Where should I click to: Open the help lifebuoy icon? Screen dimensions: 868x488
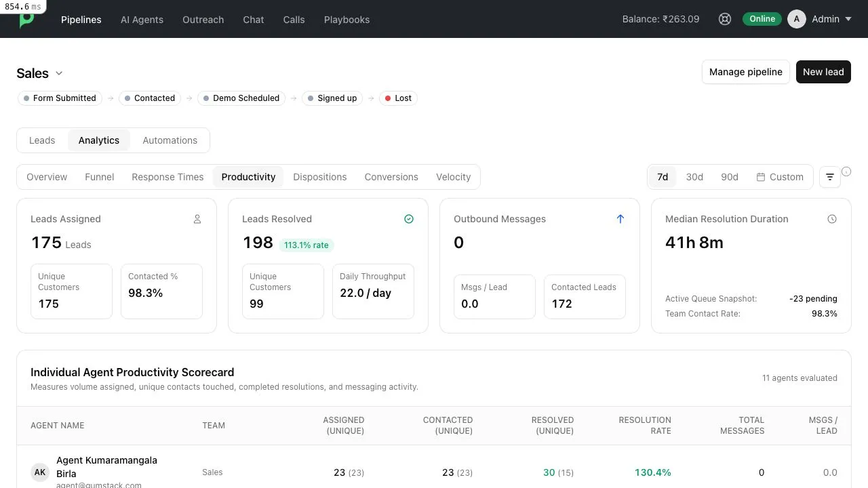tap(725, 19)
